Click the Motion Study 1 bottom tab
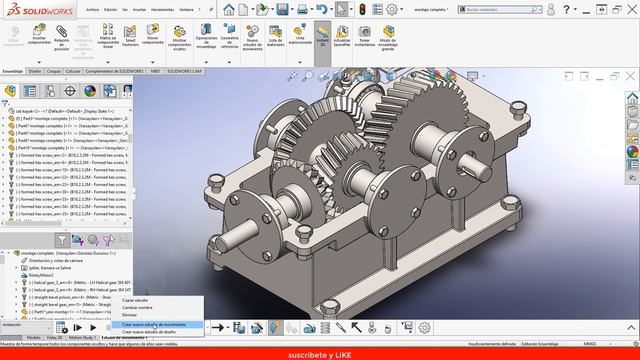Image resolution: width=640 pixels, height=360 pixels. coord(82,338)
